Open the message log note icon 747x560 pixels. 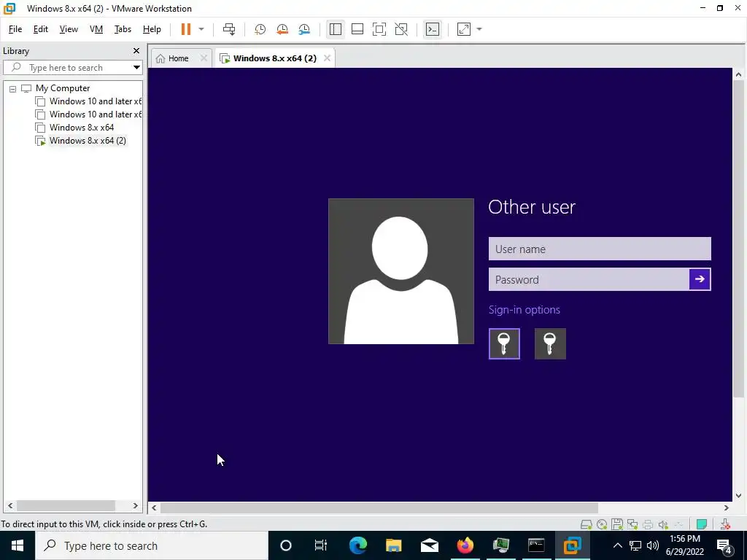click(x=701, y=524)
